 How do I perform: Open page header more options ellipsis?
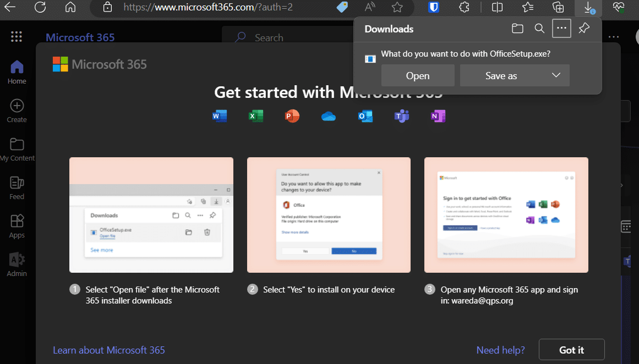[x=613, y=37]
